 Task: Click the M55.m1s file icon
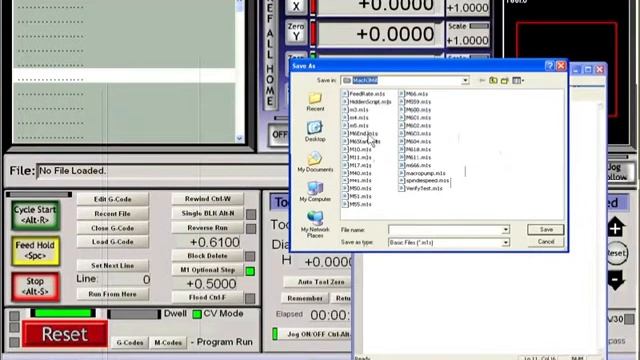tap(345, 204)
